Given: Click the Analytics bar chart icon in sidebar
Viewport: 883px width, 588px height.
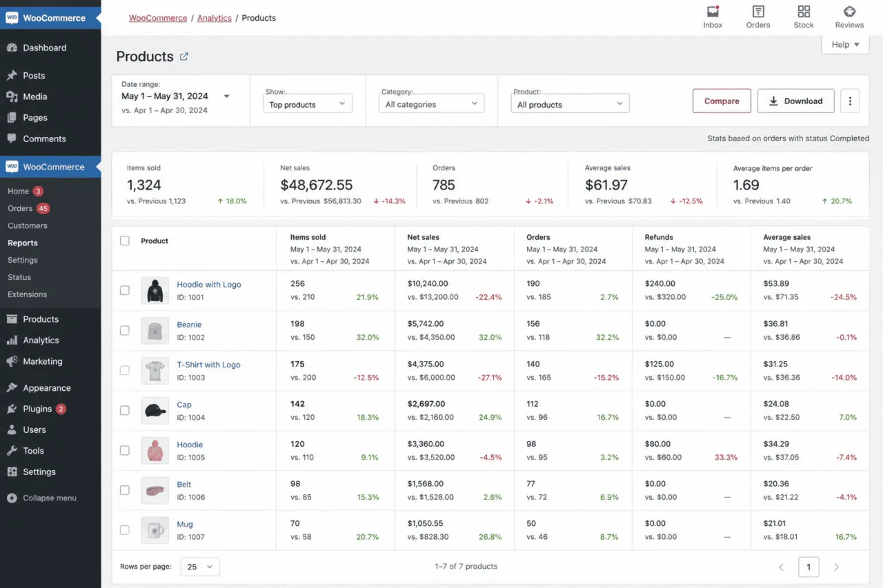Looking at the screenshot, I should click(12, 341).
